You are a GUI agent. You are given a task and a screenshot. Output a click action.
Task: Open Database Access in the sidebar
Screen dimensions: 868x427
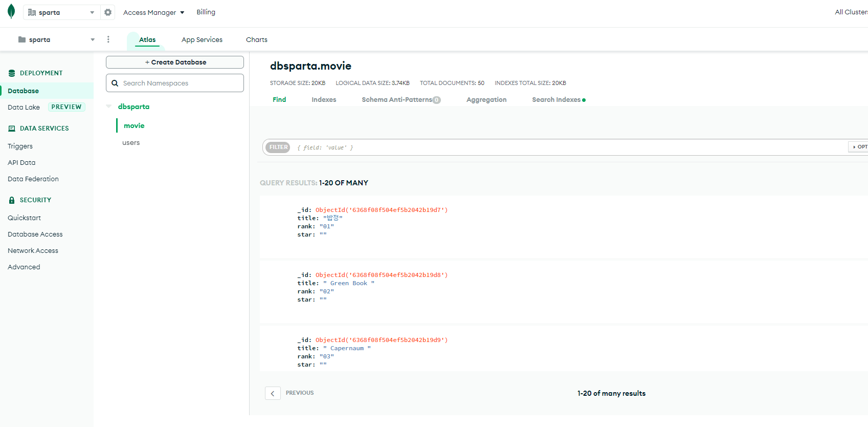click(x=35, y=234)
